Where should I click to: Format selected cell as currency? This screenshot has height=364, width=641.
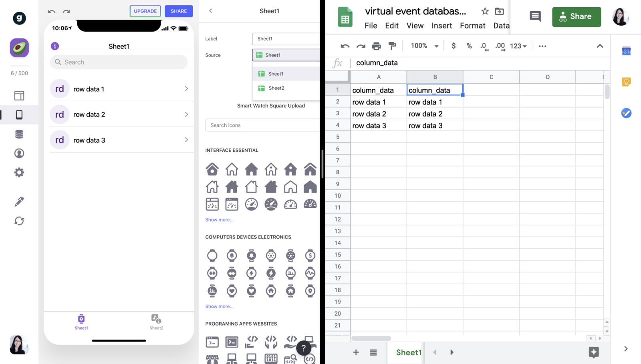click(453, 46)
